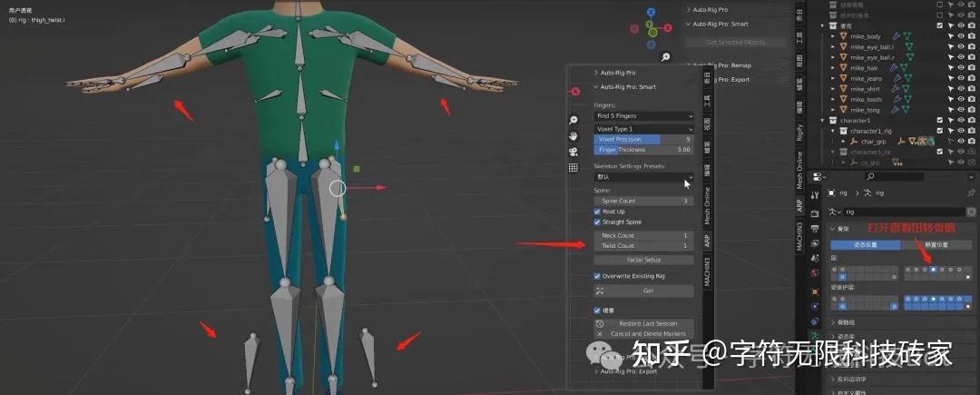Click the Spine Count value field

tap(643, 202)
